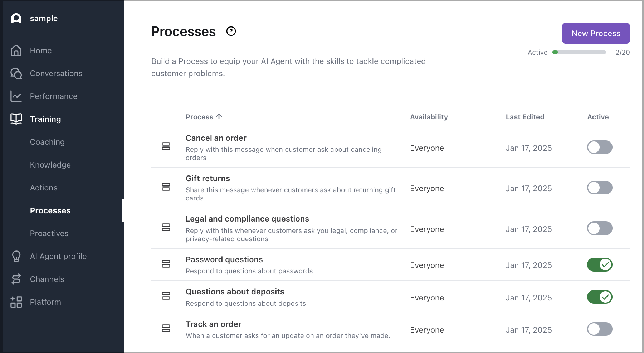Open the Knowledge section
644x353 pixels.
tap(50, 165)
